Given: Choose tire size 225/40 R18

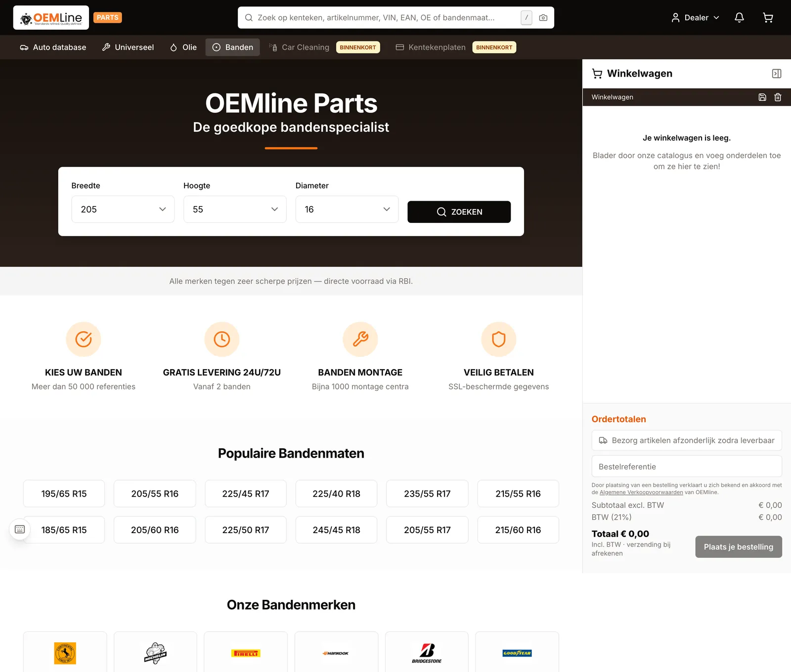Looking at the screenshot, I should [337, 494].
